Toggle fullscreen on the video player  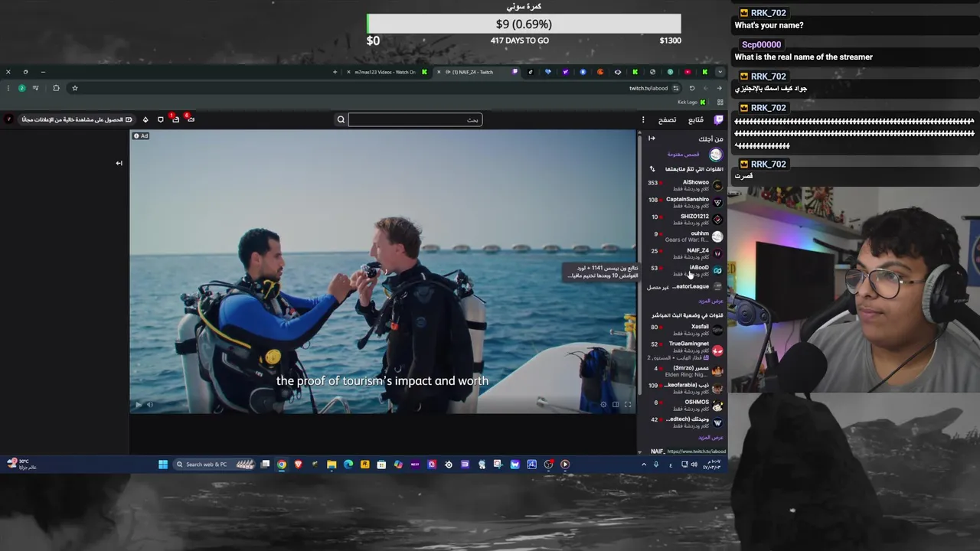pyautogui.click(x=628, y=405)
